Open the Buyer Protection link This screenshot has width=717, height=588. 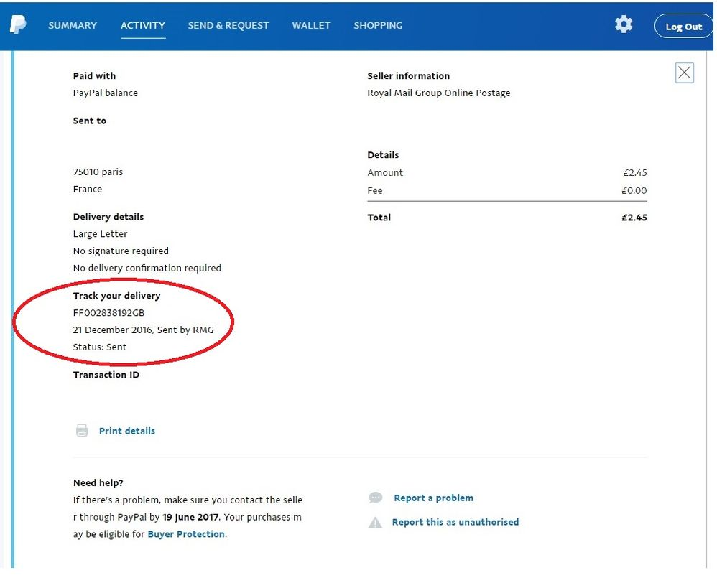(x=186, y=534)
